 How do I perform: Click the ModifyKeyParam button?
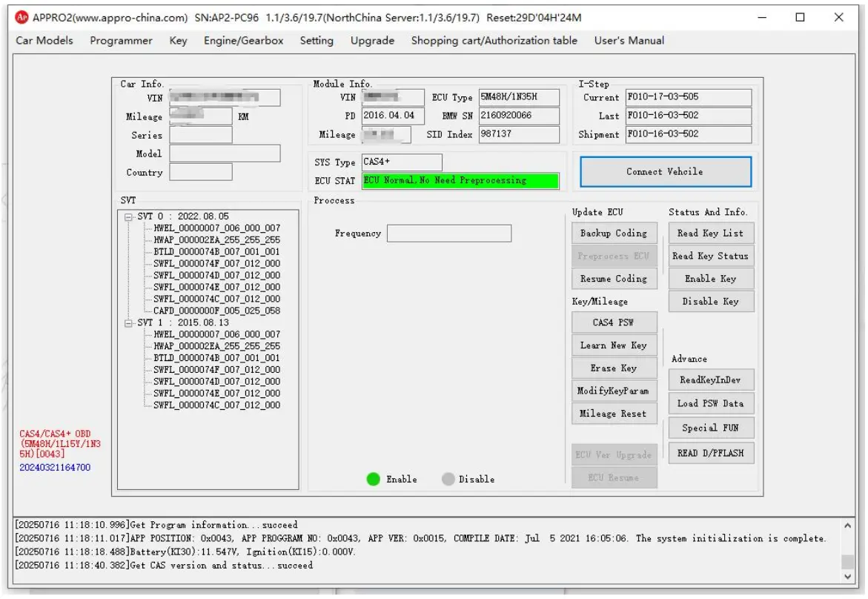[x=614, y=390]
